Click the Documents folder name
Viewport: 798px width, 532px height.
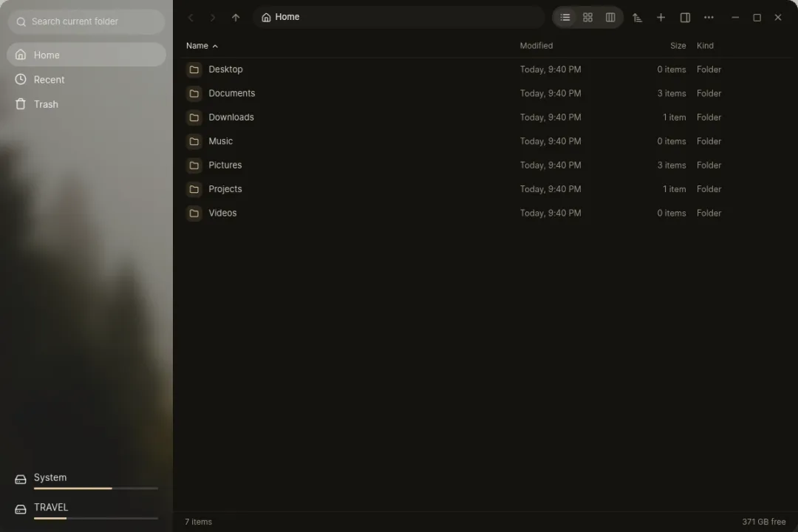(231, 93)
